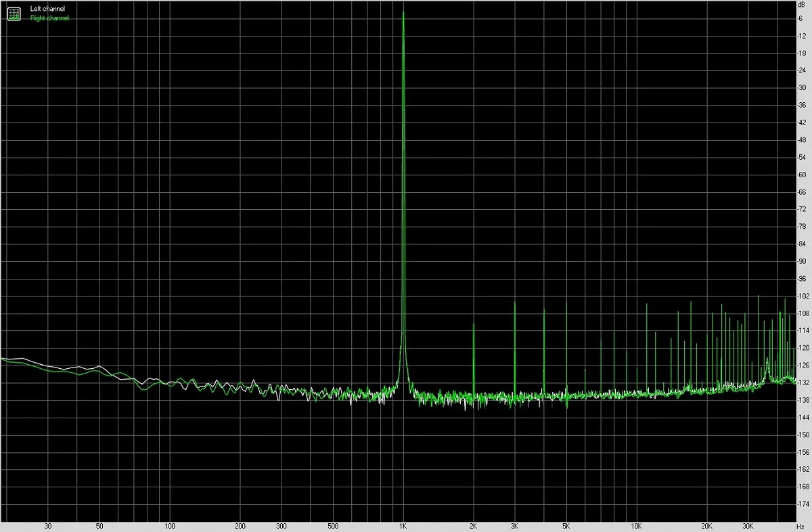Click the -138 dB axis label
The height and width of the screenshot is (532, 812).
point(802,400)
